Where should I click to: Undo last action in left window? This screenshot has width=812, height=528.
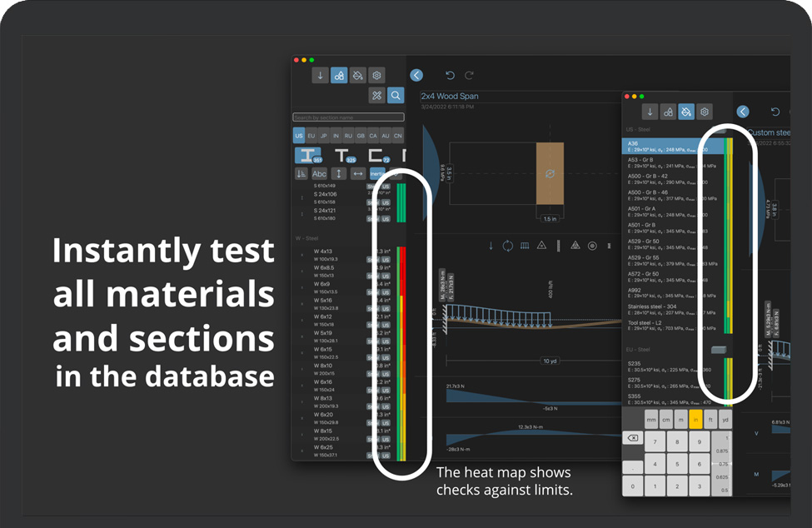click(x=450, y=76)
